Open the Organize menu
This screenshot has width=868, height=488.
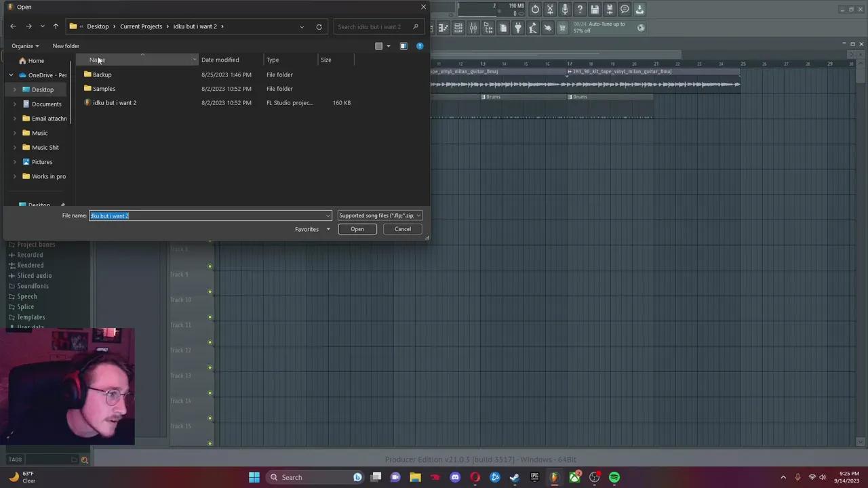tap(25, 46)
